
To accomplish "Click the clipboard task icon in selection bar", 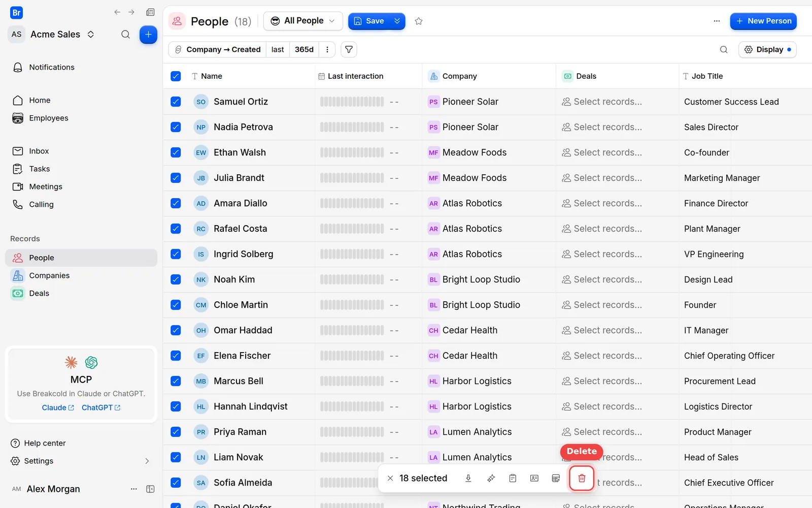I will click(513, 478).
